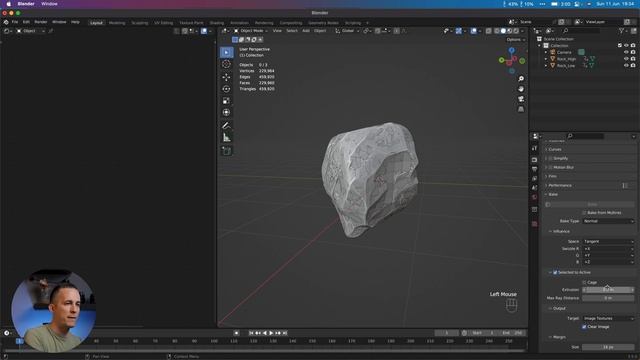
Task: Open the Output properties tab icon
Action: tap(534, 169)
